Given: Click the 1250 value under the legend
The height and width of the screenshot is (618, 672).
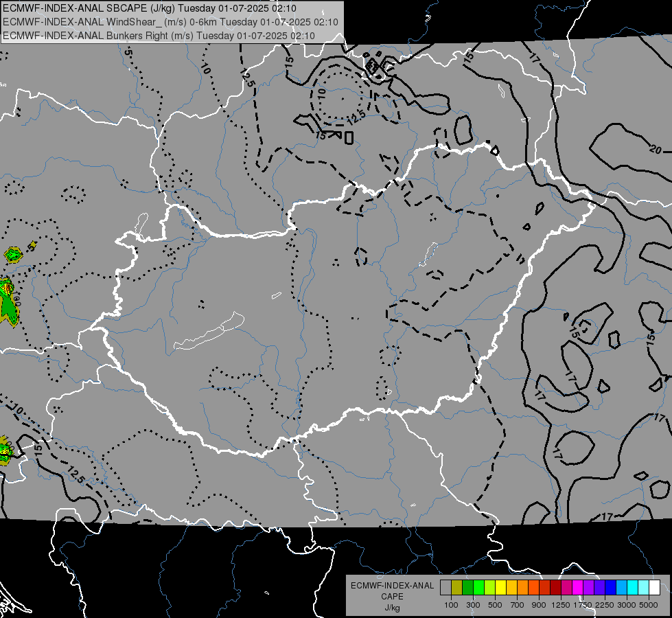Looking at the screenshot, I should pos(561,605).
